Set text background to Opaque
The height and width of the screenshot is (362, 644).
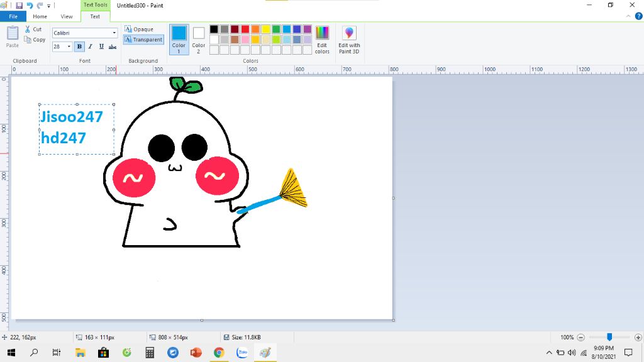click(x=139, y=29)
